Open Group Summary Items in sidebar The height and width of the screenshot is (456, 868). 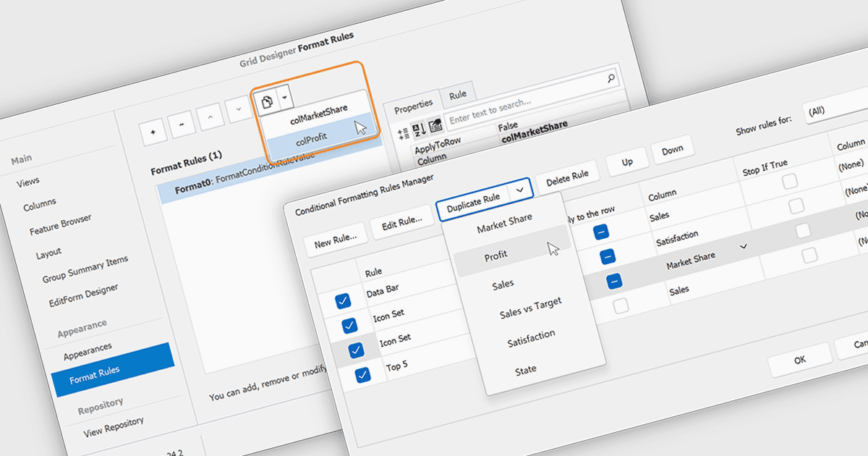(x=85, y=269)
